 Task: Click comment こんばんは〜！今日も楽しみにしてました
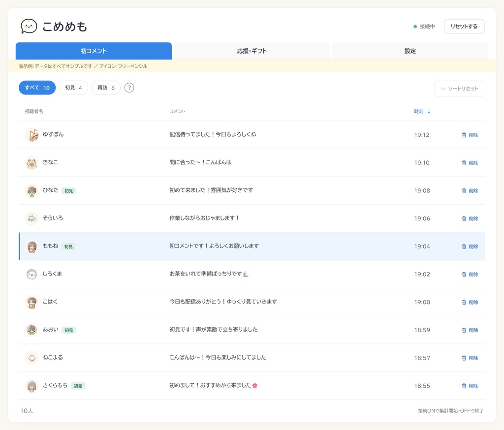point(218,357)
